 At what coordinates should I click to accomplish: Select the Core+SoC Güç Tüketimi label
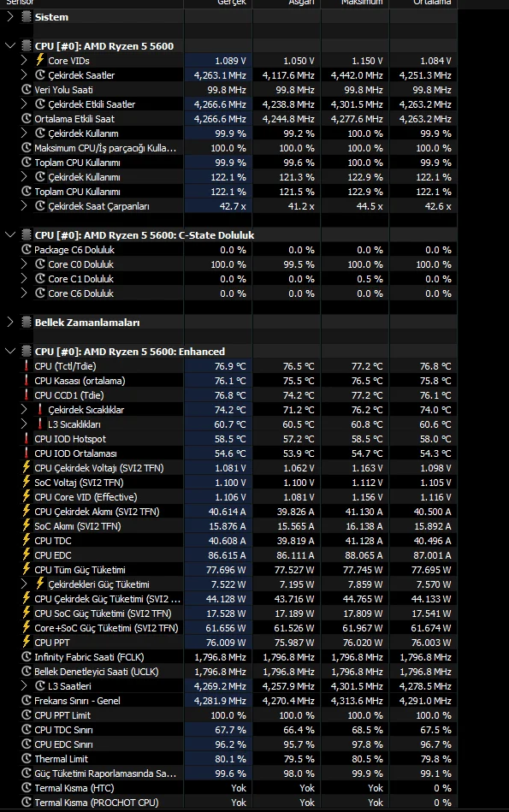point(107,628)
